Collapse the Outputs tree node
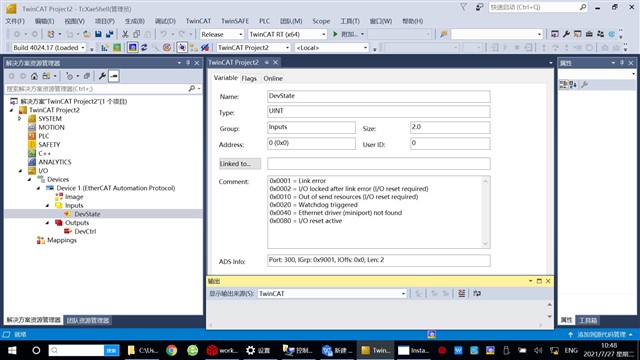Screen dimensions: 640x360 tap(47, 223)
